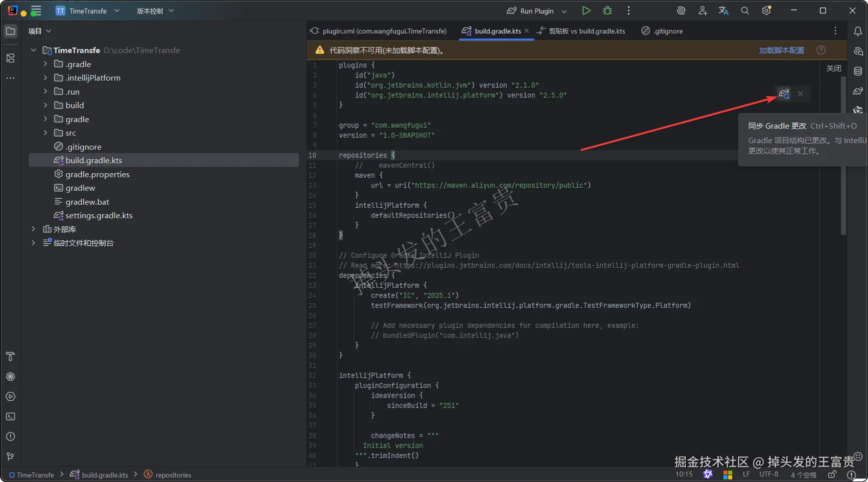
Task: Expand the .gradle folder in project tree
Action: tap(45, 64)
